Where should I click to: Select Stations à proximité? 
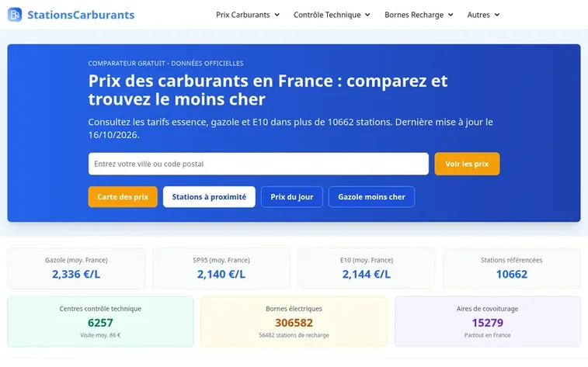click(209, 196)
